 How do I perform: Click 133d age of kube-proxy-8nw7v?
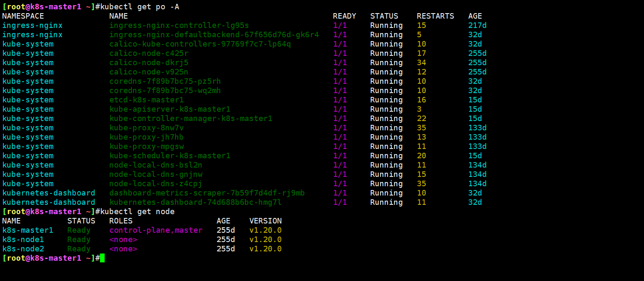[x=477, y=128]
